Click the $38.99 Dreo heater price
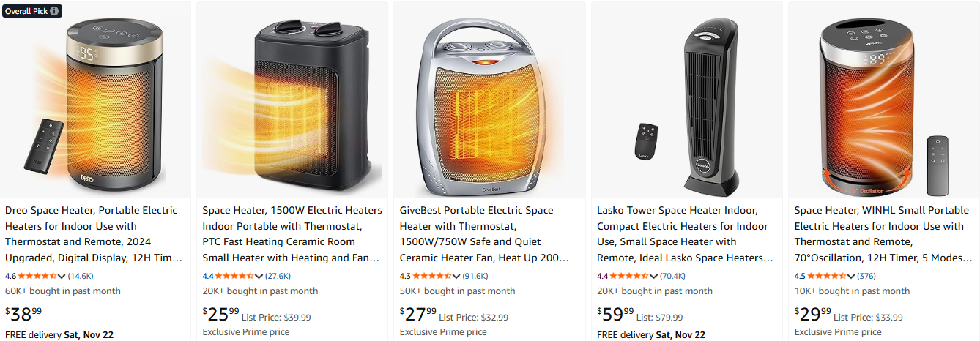 pyautogui.click(x=24, y=315)
